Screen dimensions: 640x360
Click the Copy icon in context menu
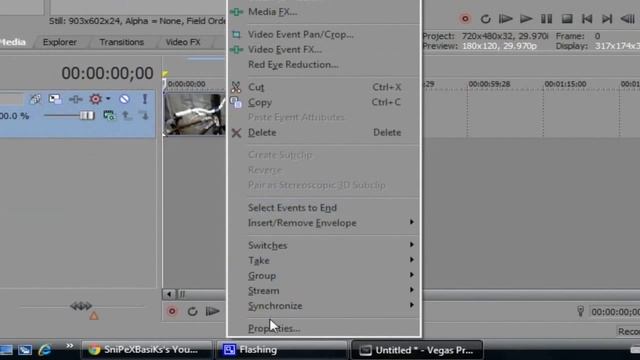click(236, 102)
